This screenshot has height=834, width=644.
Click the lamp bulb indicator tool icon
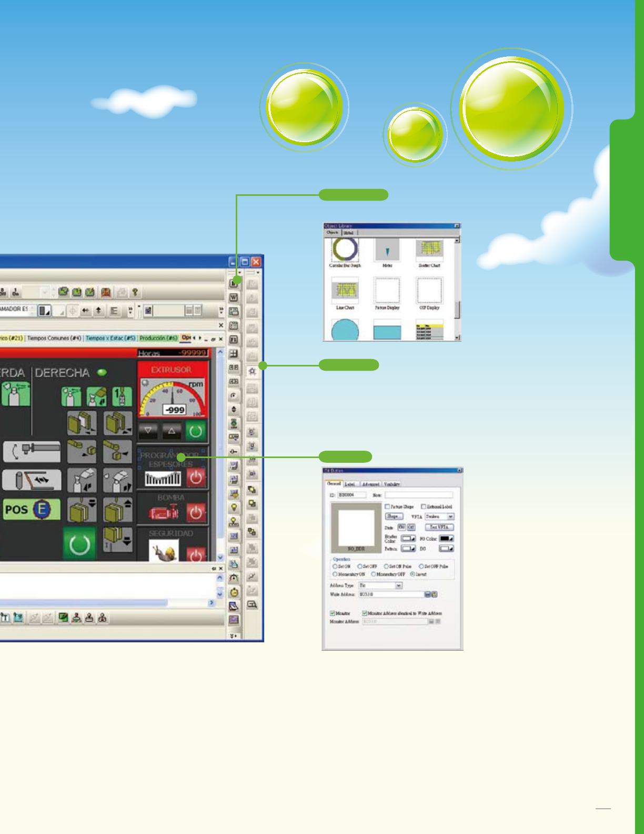(234, 508)
